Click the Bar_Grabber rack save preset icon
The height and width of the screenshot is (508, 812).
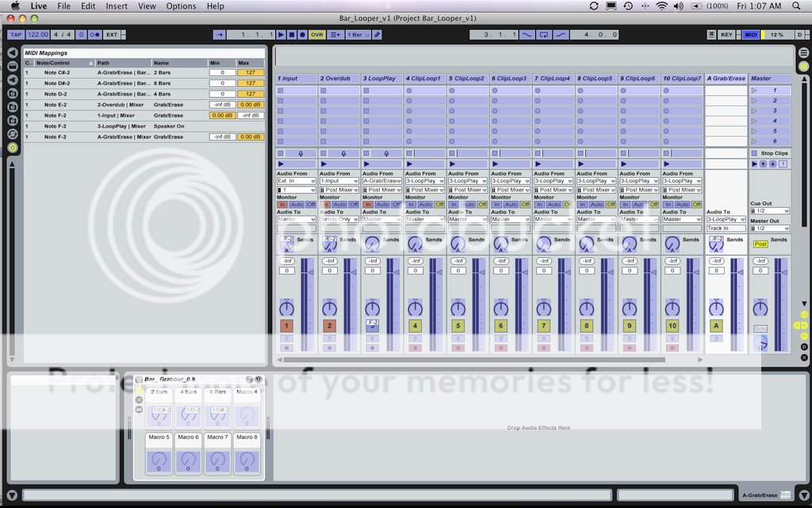[x=258, y=379]
